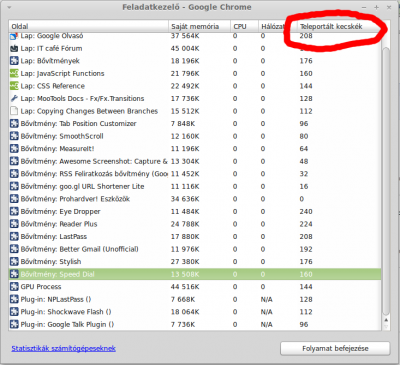400x365 pixels.
Task: Click the memory value 11 452K
Action: 185,174
